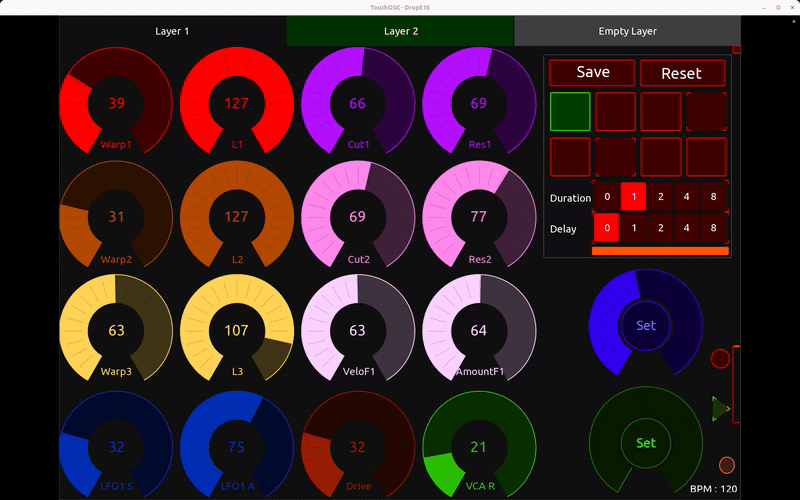Click the blue LFO1 S knob
The height and width of the screenshot is (500, 800).
116,445
